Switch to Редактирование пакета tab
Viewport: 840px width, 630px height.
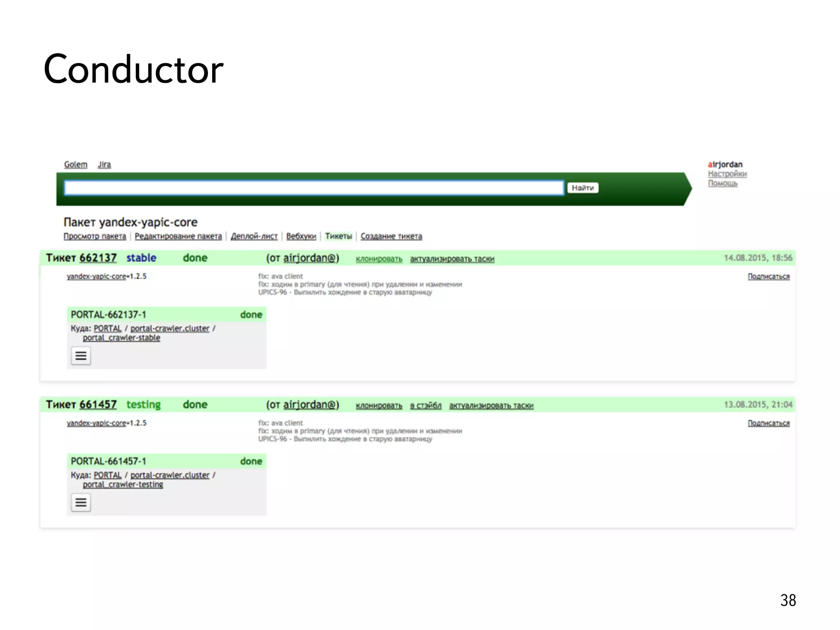pos(178,236)
